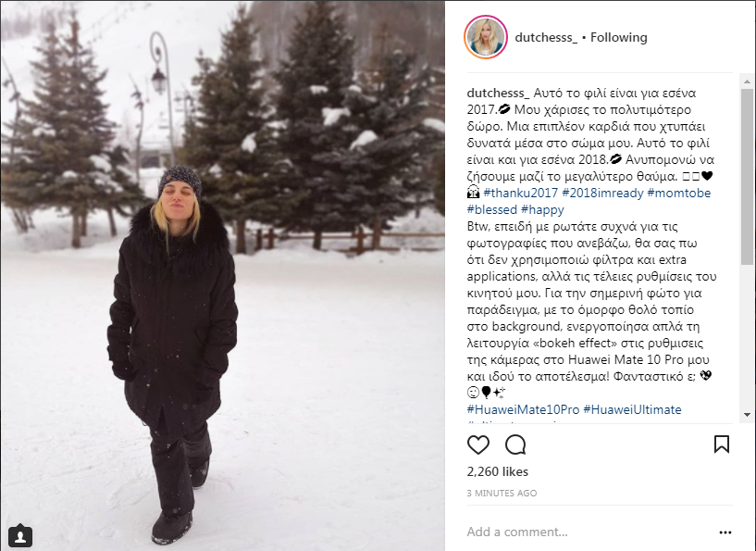Open the three-dots more options menu

(725, 532)
